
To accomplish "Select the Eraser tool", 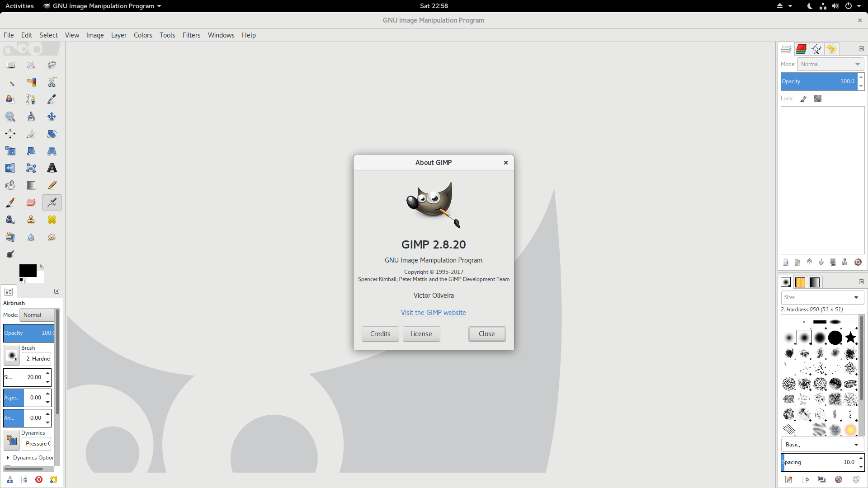I will pyautogui.click(x=31, y=202).
